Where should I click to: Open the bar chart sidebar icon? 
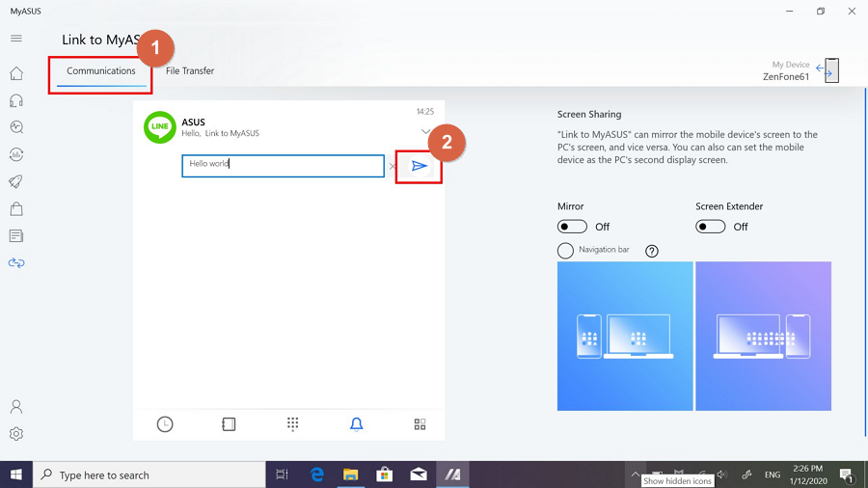(16, 154)
